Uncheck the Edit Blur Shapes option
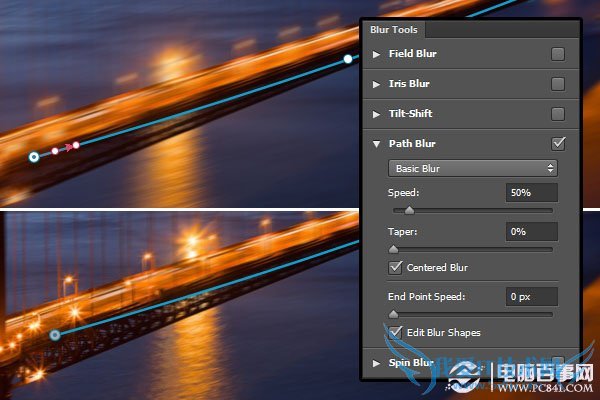 395,332
